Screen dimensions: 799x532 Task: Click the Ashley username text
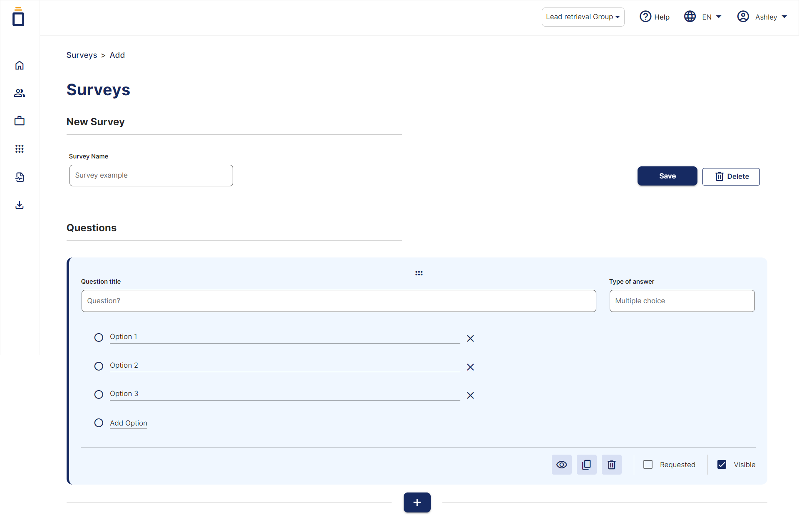[x=766, y=17]
